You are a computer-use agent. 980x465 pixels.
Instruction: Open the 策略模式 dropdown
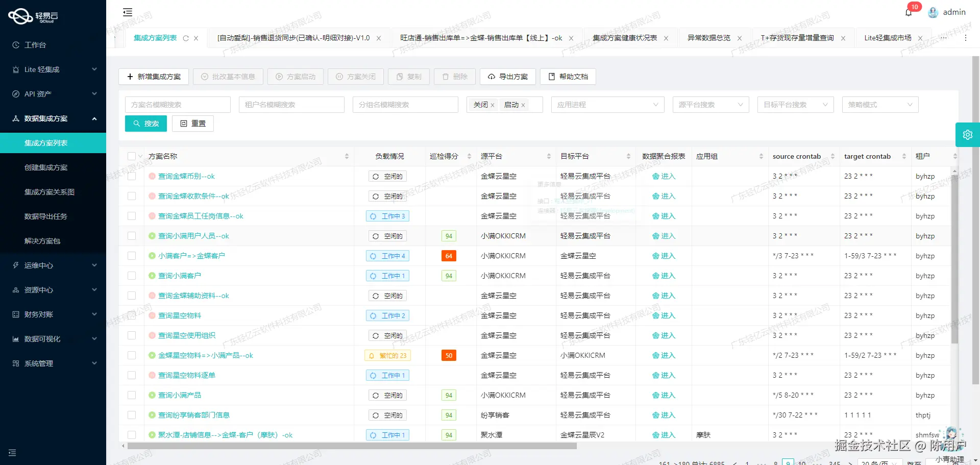879,105
